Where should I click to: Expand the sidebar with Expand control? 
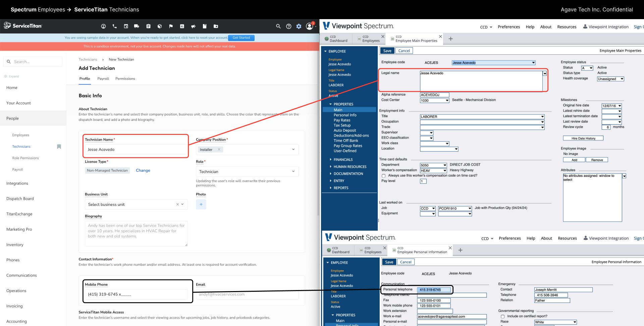click(12, 76)
